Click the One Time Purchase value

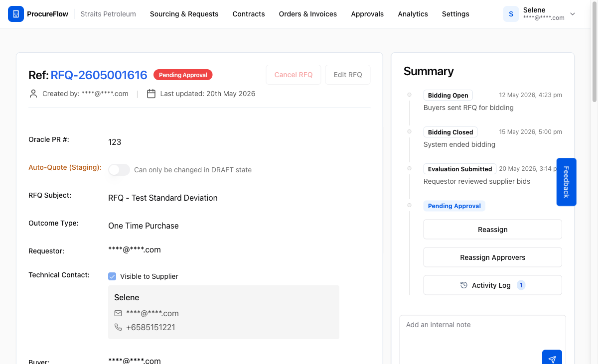coord(144,226)
